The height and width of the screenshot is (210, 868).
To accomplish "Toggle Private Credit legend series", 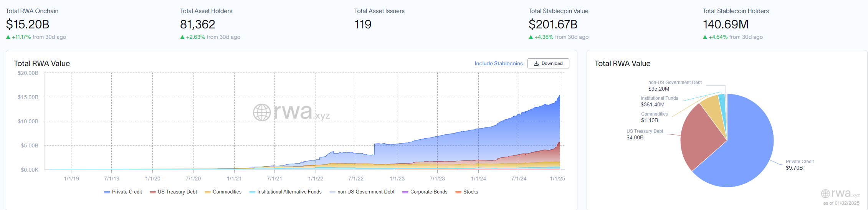I will click(123, 192).
